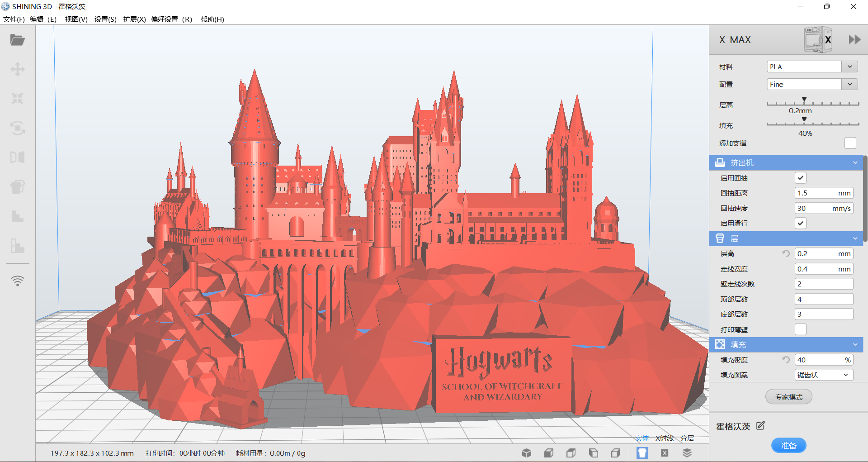Click the X射线 view label
The width and height of the screenshot is (868, 462).
pos(664,438)
